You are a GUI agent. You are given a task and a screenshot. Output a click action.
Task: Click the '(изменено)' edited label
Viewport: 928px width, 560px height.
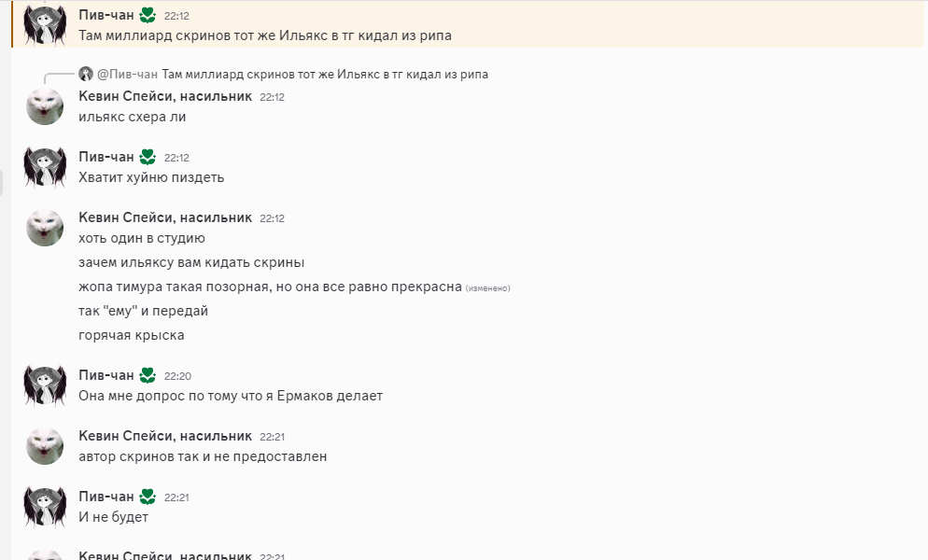(487, 287)
